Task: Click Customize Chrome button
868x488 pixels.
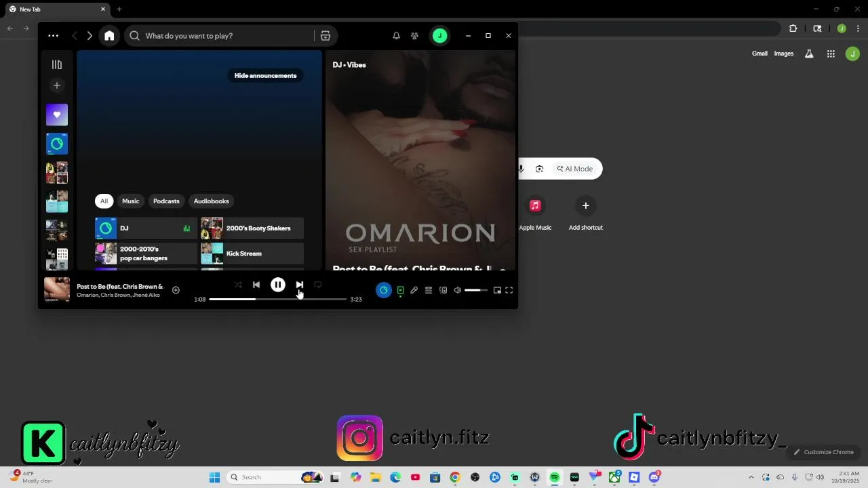Action: [824, 452]
